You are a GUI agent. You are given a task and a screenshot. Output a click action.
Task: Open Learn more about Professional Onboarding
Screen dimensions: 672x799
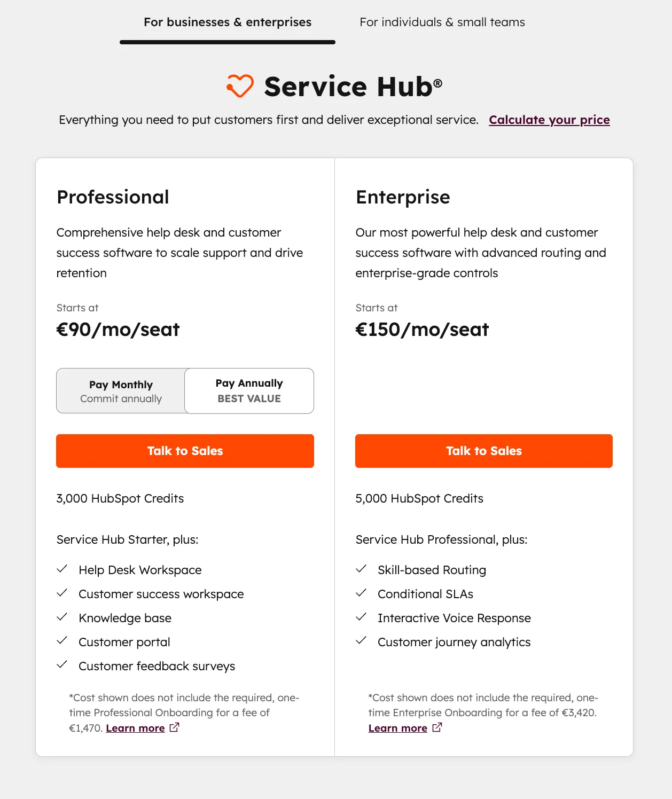[x=135, y=727]
